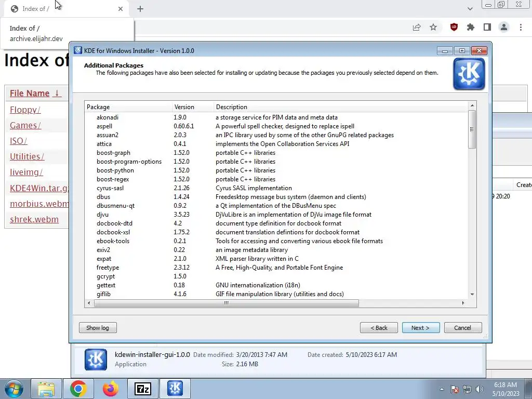Open a new Chrome tab

coord(140,9)
